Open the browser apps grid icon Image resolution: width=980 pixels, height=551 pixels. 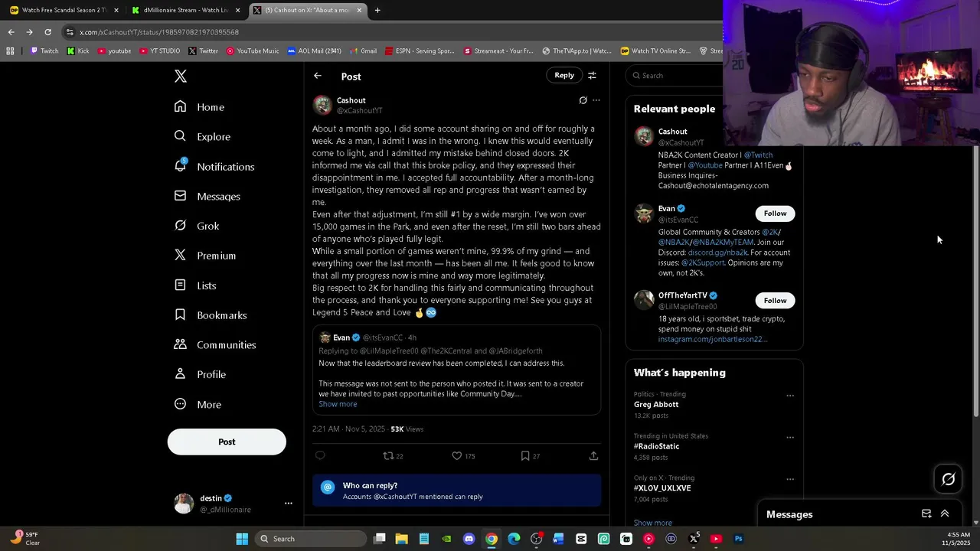click(10, 51)
